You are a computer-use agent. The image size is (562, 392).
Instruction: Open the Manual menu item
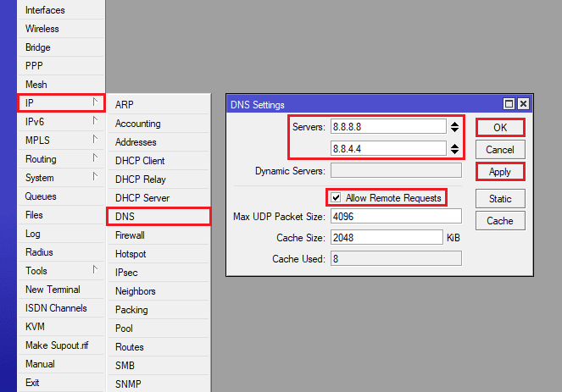tap(61, 364)
